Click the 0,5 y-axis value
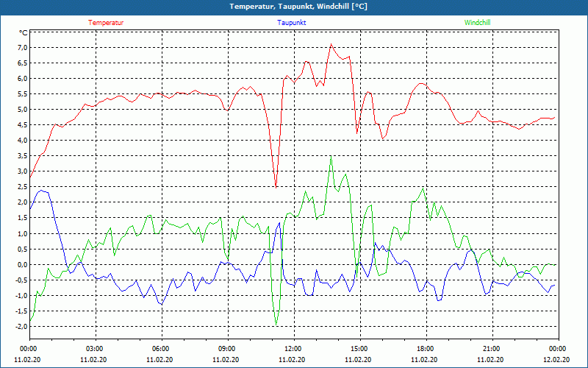The width and height of the screenshot is (588, 368). (x=22, y=249)
